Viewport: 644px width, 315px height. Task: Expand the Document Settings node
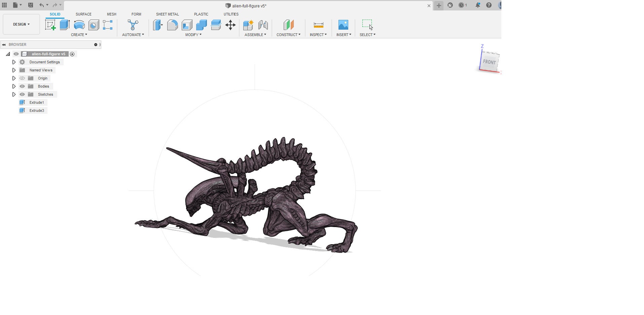coord(14,62)
